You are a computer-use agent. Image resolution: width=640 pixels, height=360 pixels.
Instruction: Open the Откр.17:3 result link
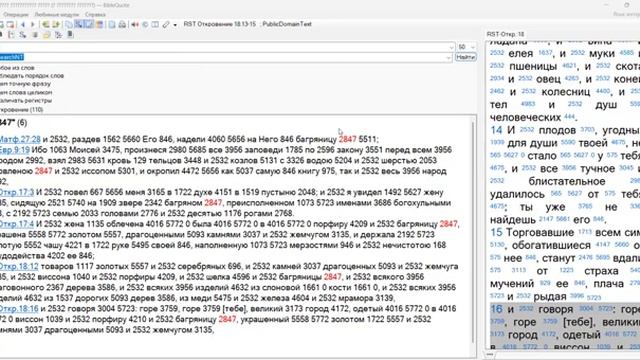point(17,192)
